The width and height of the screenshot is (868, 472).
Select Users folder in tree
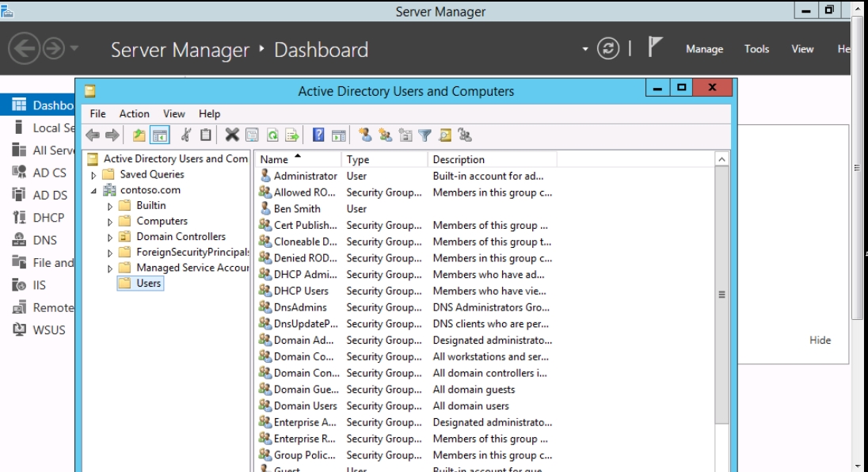point(141,284)
